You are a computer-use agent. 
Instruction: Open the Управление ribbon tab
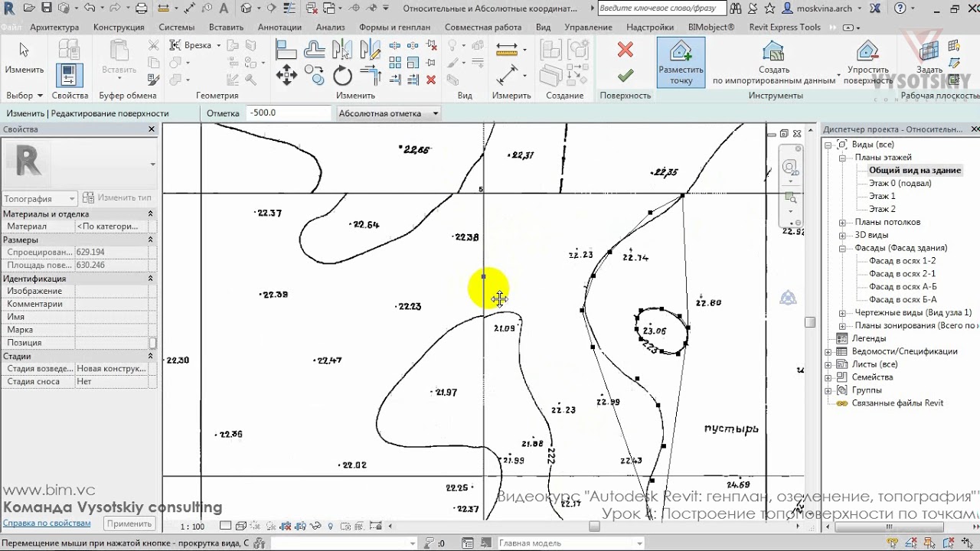[x=589, y=28]
